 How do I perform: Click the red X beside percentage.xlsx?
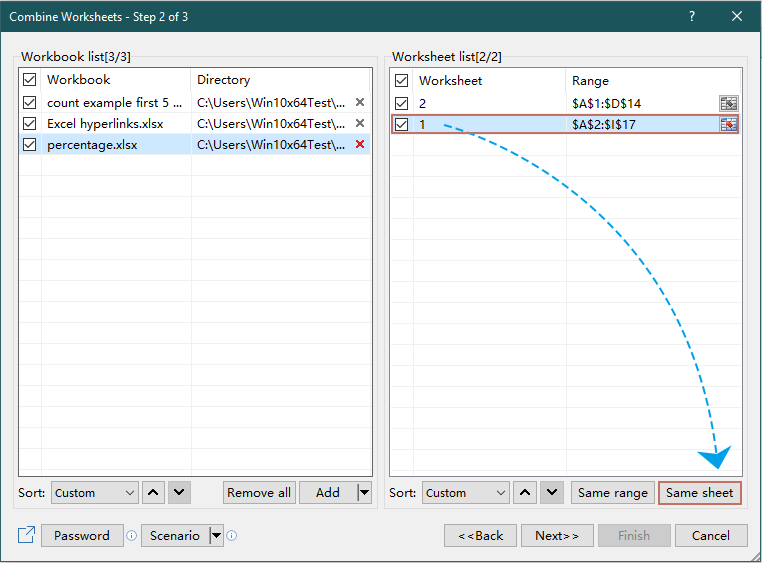(x=360, y=145)
